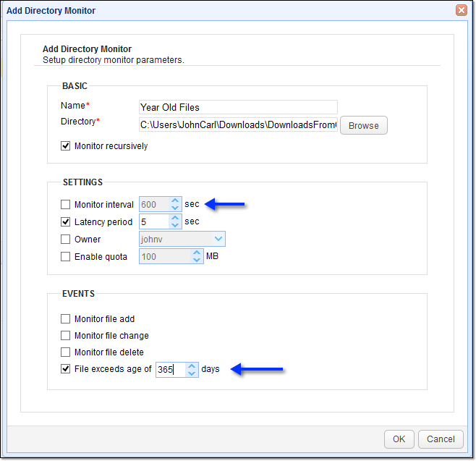This screenshot has height=461, width=476.
Task: Click the Directory path input field
Action: click(x=237, y=125)
